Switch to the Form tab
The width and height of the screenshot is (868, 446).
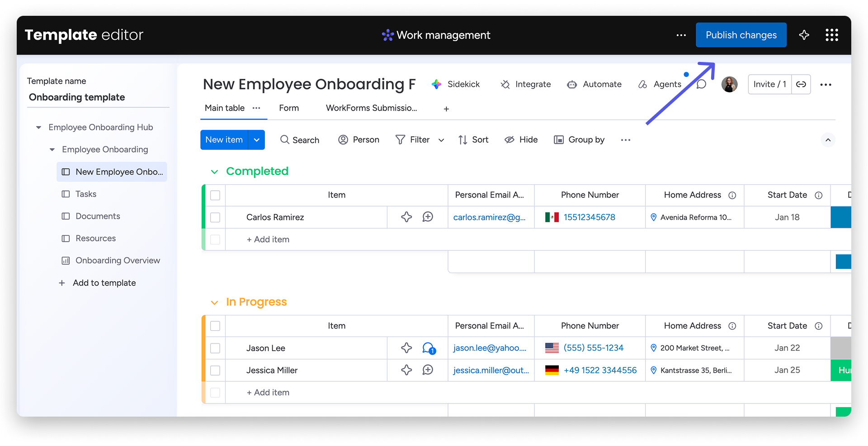click(x=289, y=108)
